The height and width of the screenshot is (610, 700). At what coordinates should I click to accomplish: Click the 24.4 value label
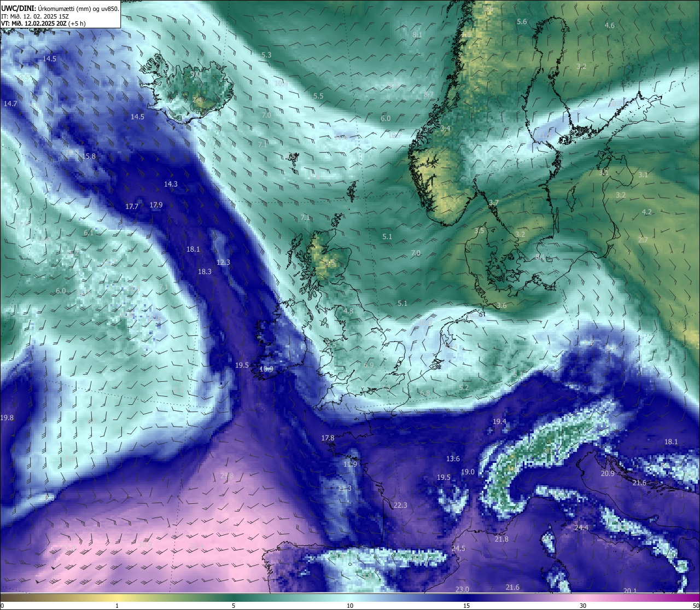[581, 527]
